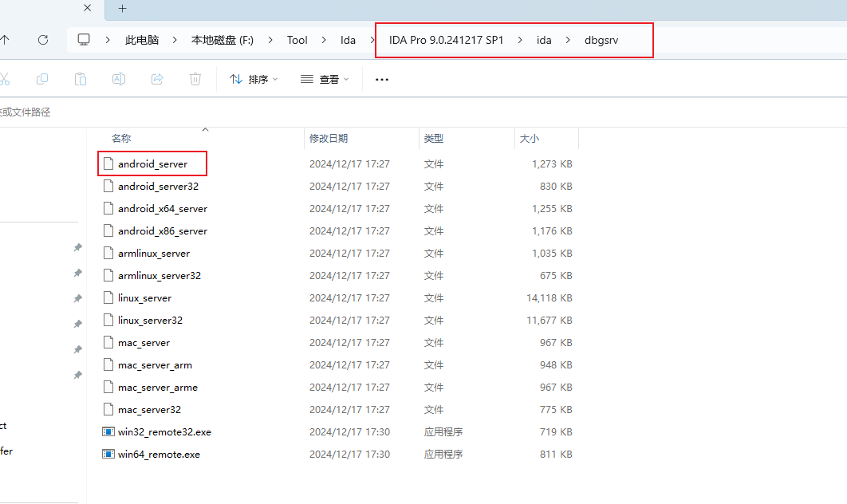Click the delete trash can icon
847x504 pixels.
point(195,79)
